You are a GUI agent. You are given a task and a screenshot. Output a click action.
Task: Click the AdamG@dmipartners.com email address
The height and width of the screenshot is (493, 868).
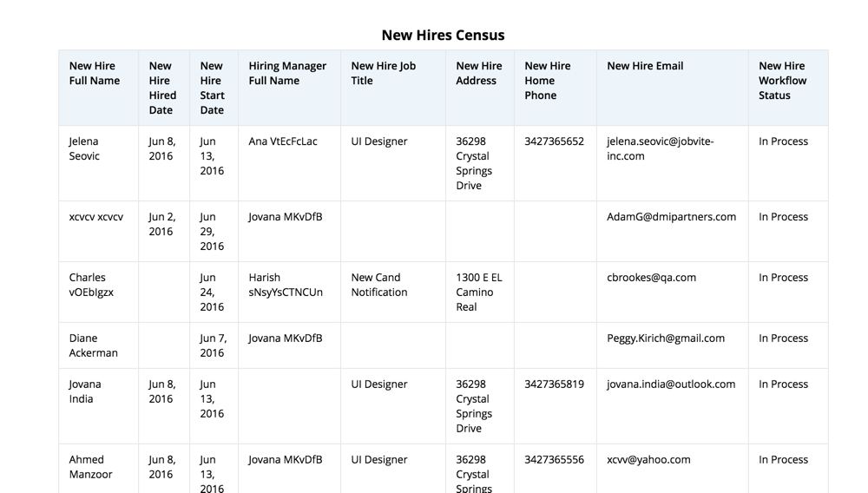point(671,217)
